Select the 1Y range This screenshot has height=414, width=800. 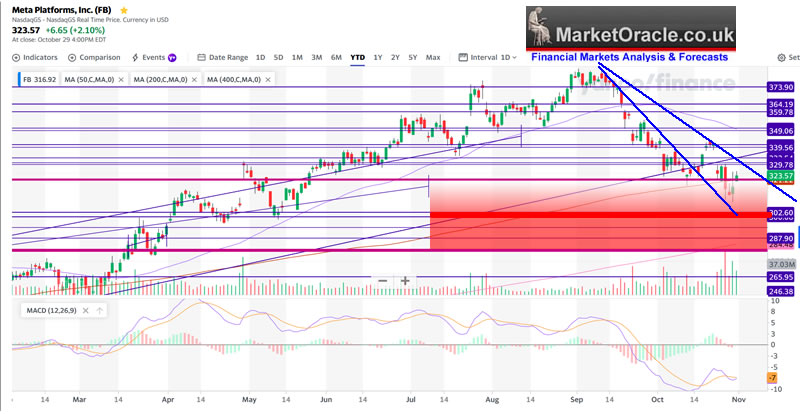(x=378, y=58)
